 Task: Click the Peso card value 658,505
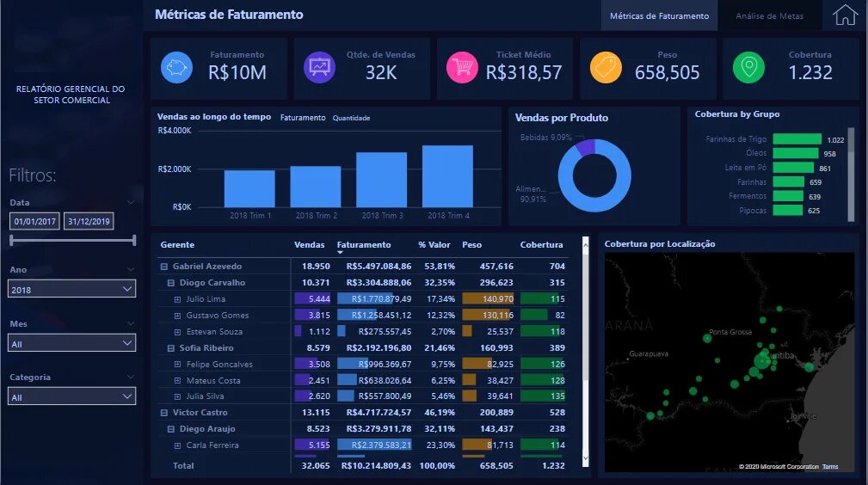[x=667, y=72]
